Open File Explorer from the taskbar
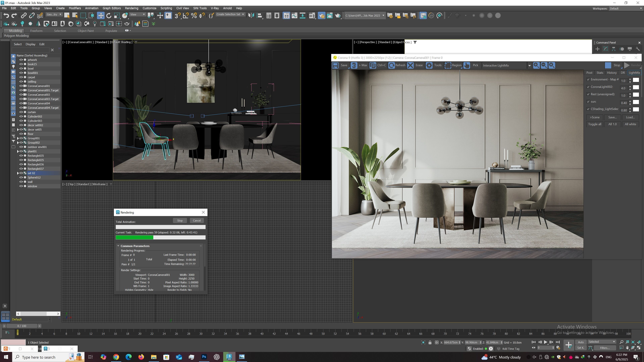Screen dimensions: 644x362 click(153, 357)
